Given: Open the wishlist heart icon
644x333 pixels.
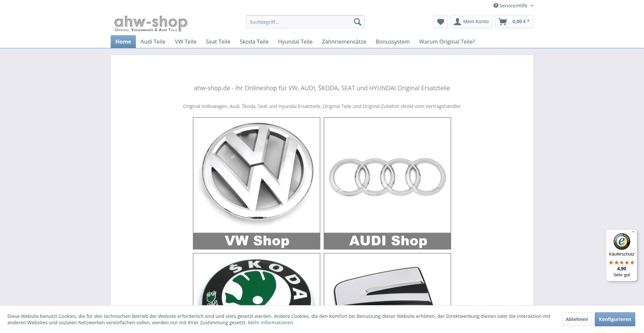Looking at the screenshot, I should pos(440,22).
